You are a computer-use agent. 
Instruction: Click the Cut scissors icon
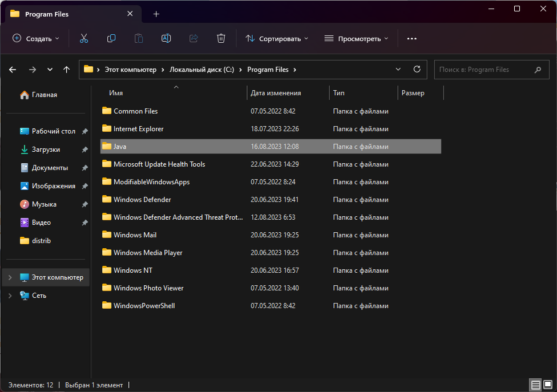pyautogui.click(x=84, y=38)
